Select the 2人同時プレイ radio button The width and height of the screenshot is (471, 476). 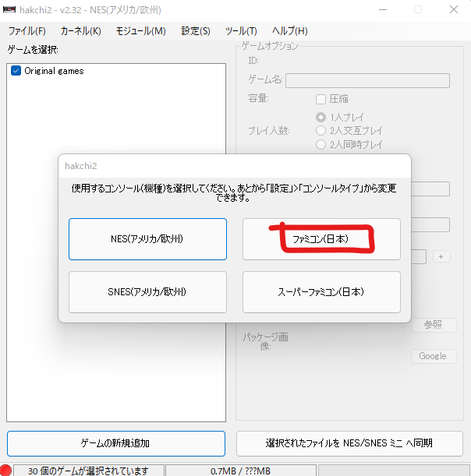(320, 144)
